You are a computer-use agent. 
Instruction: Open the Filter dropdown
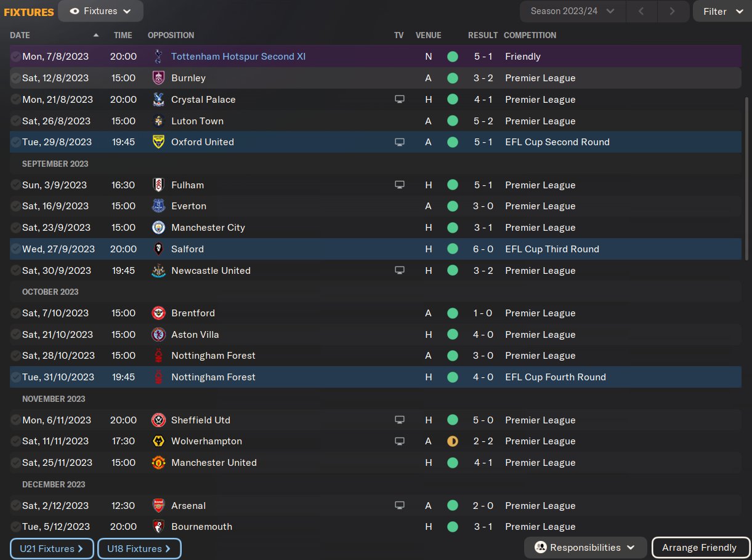[722, 11]
